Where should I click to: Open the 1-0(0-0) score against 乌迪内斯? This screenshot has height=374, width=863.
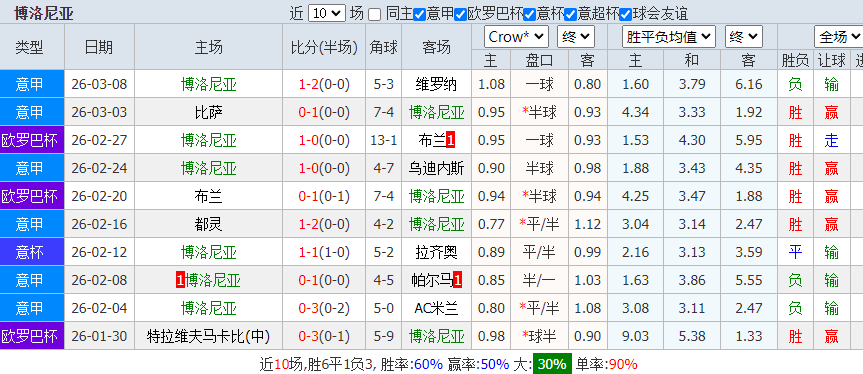(x=324, y=168)
